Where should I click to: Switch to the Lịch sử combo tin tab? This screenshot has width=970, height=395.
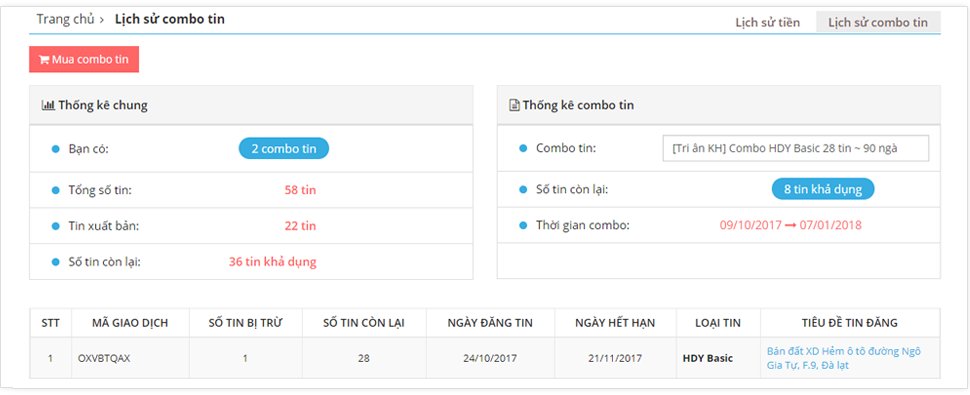pyautogui.click(x=878, y=22)
